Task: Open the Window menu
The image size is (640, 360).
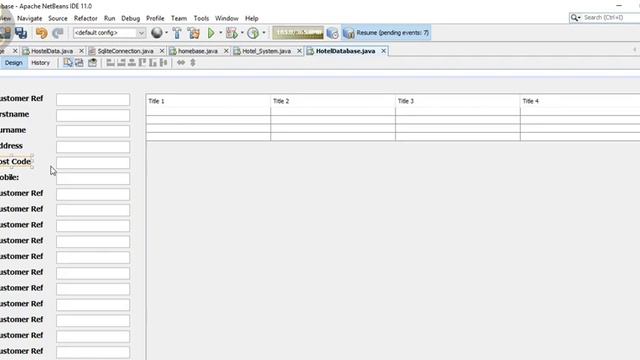Action: tap(227, 18)
